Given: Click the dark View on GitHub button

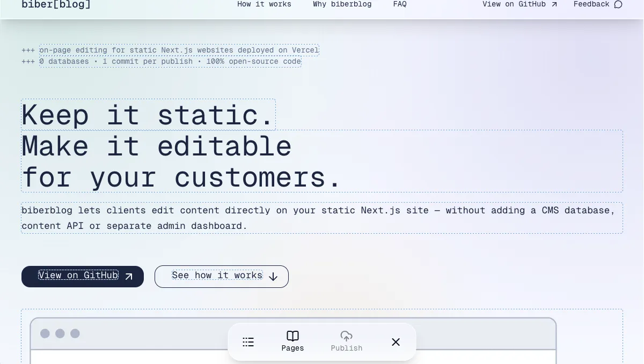Looking at the screenshot, I should pos(83,276).
